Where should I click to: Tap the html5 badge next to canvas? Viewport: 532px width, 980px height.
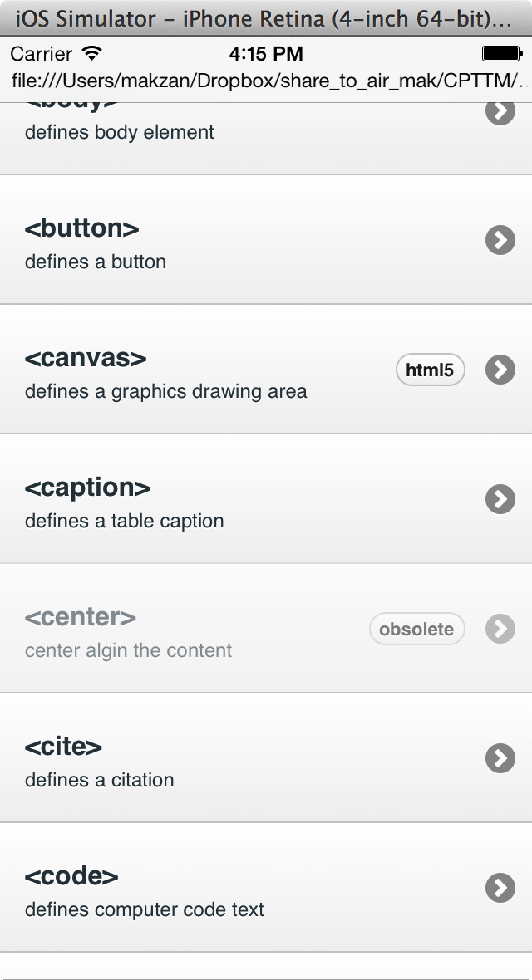(x=430, y=369)
